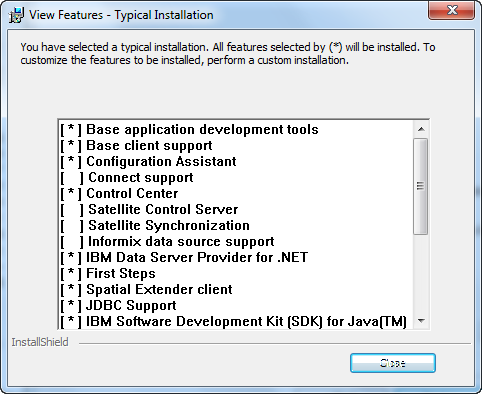Click the Close button
Screen dimensions: 482x394
click(x=393, y=363)
